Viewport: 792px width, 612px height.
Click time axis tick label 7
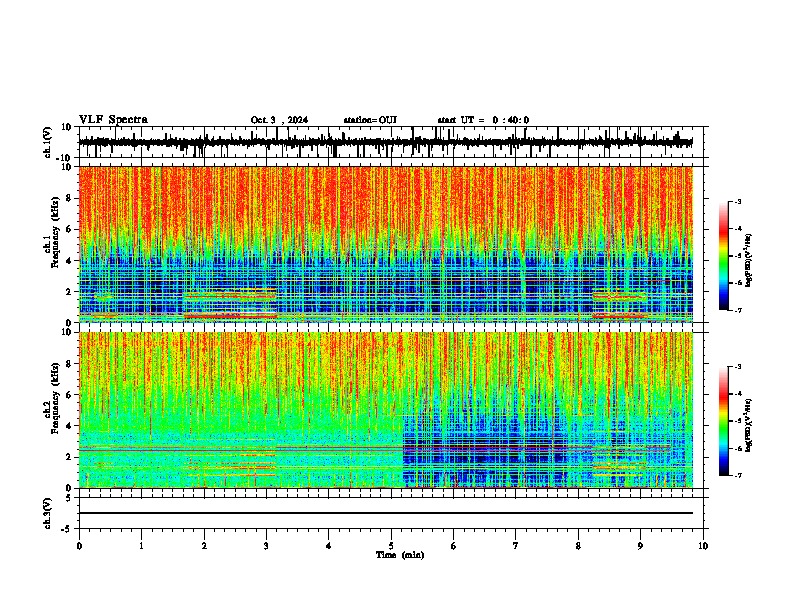(x=516, y=546)
